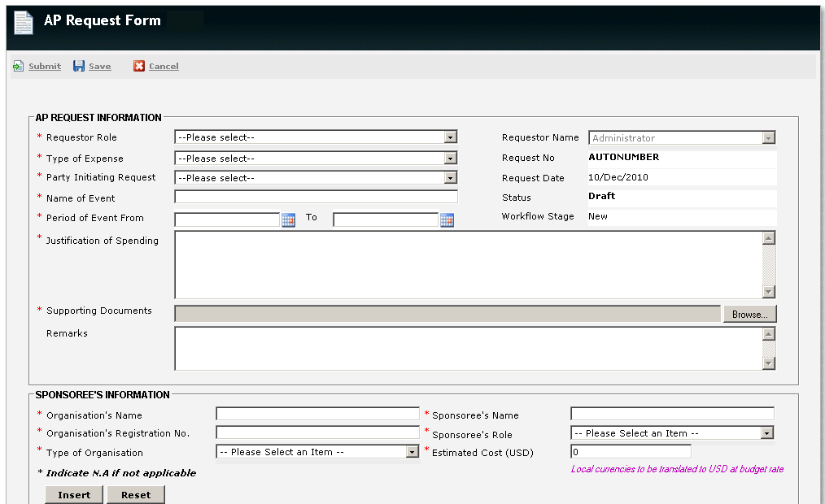
Task: Click the red Cancel X icon
Action: 139,66
